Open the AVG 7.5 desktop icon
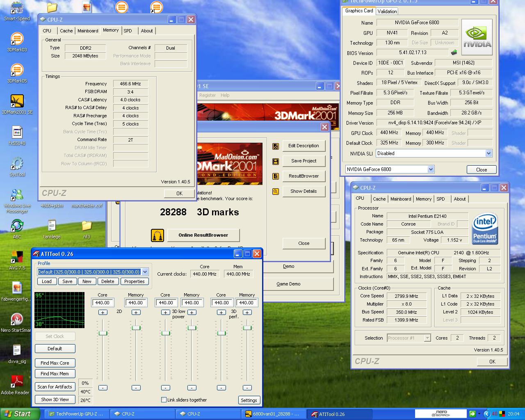525x420 pixels. [x=17, y=260]
